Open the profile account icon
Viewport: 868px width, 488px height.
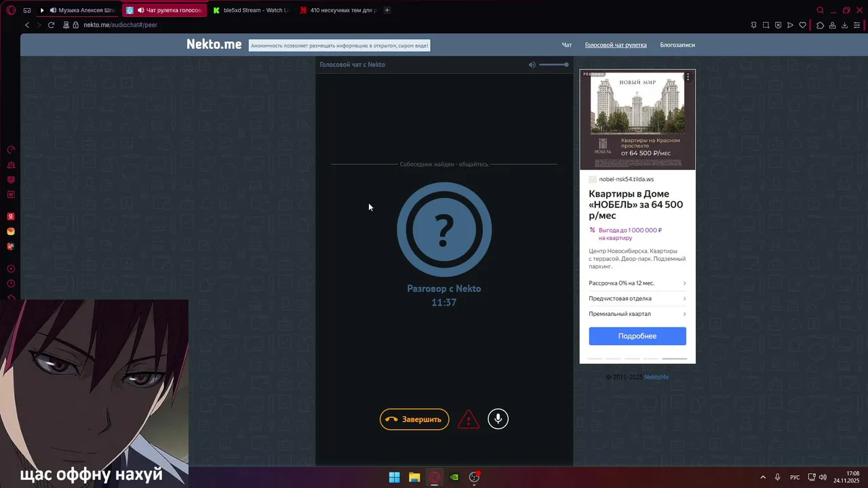click(833, 25)
